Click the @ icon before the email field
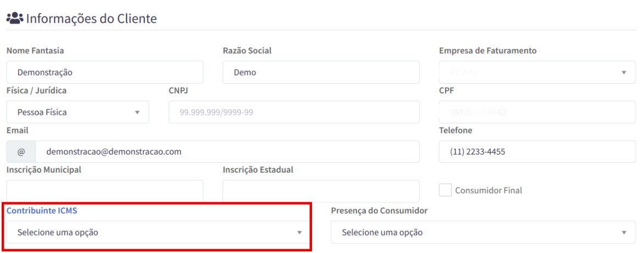The width and height of the screenshot is (644, 253). (21, 152)
